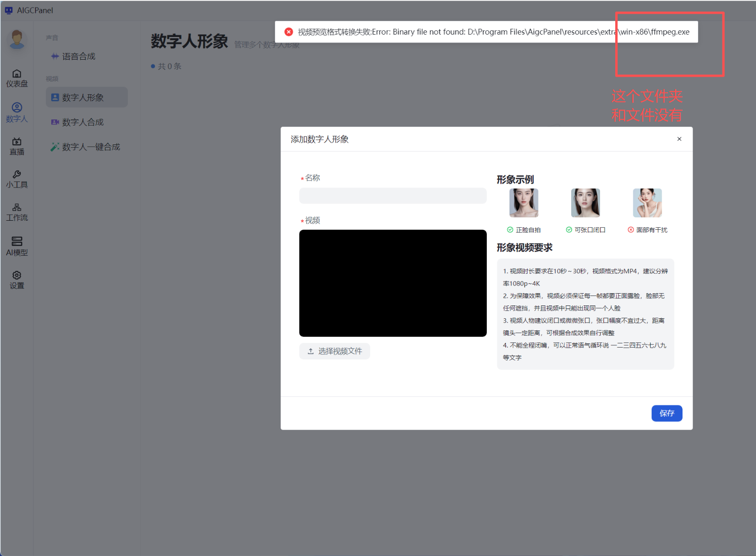Go to 语音合成 menu item
This screenshot has height=556, width=756.
(87, 56)
